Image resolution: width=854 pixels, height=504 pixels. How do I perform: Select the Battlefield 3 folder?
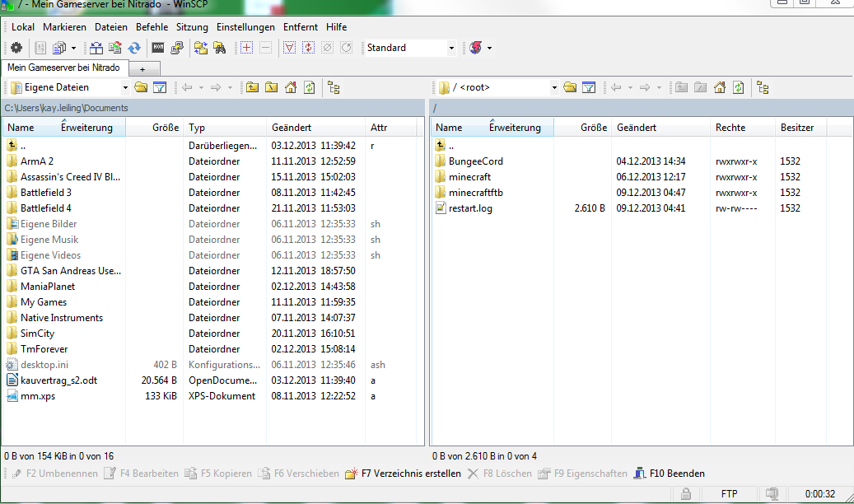(x=46, y=193)
